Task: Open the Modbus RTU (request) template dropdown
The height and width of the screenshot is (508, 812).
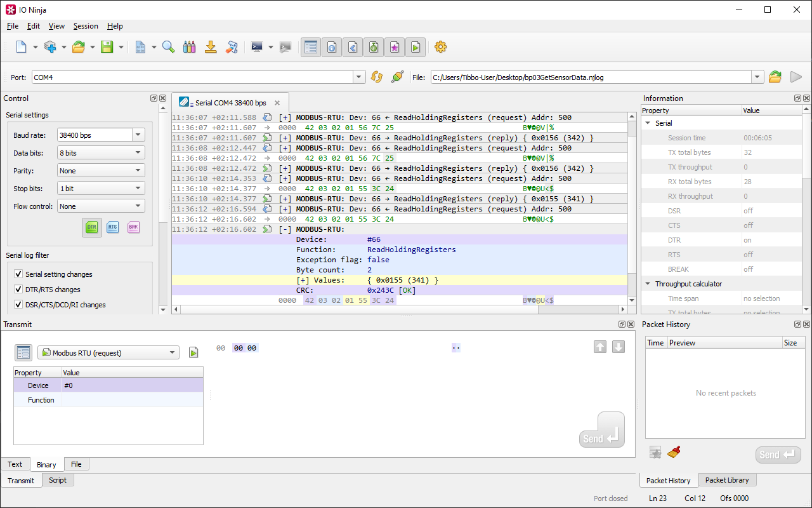Action: (x=108, y=353)
